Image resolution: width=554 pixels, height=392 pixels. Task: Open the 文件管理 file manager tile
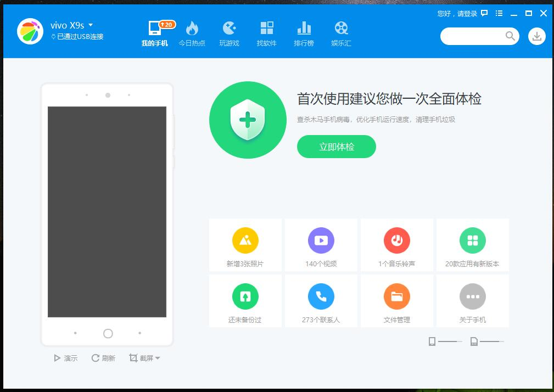[x=397, y=301]
